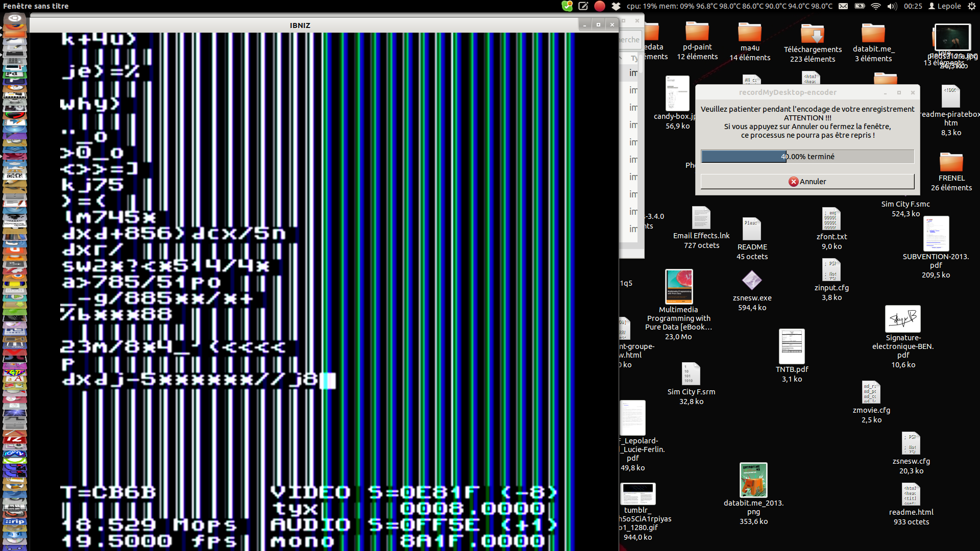
Task: Select the zsnesw.exe file icon
Action: pos(752,280)
